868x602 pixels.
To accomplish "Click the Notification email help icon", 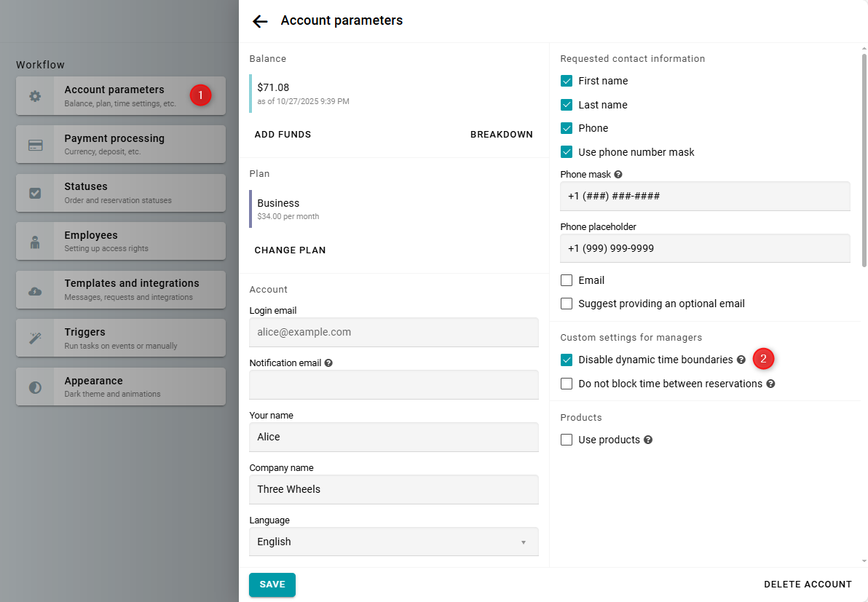I will point(328,363).
